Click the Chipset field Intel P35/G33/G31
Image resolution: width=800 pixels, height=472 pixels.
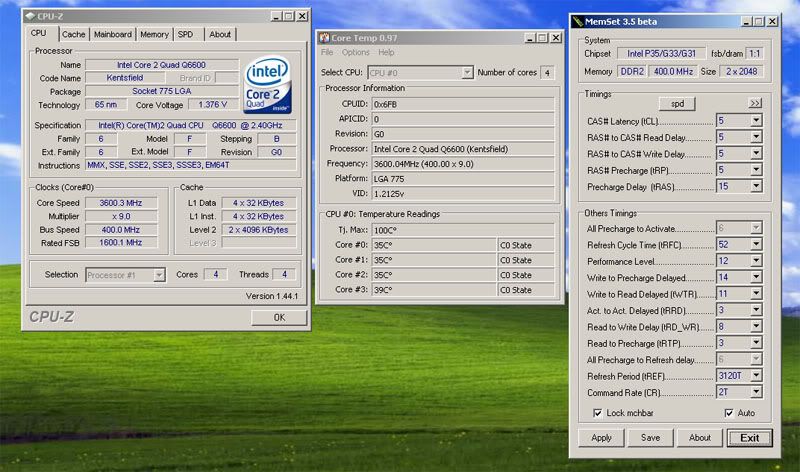pyautogui.click(x=661, y=54)
